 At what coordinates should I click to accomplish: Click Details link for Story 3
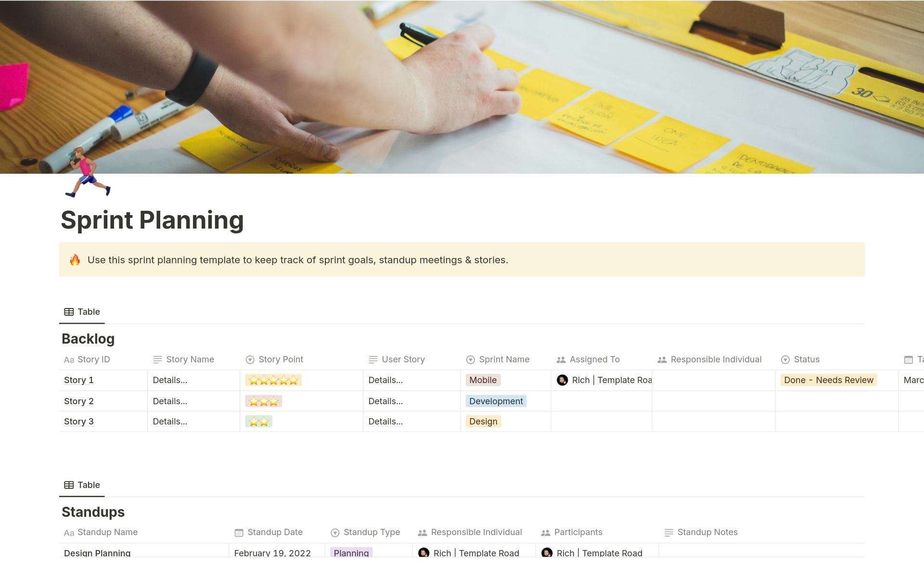(x=169, y=422)
